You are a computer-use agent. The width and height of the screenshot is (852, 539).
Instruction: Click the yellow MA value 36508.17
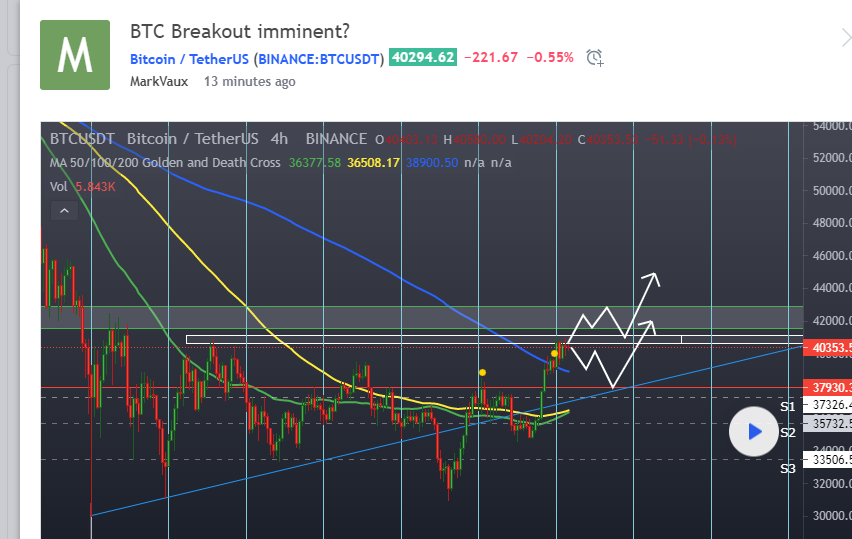373,162
